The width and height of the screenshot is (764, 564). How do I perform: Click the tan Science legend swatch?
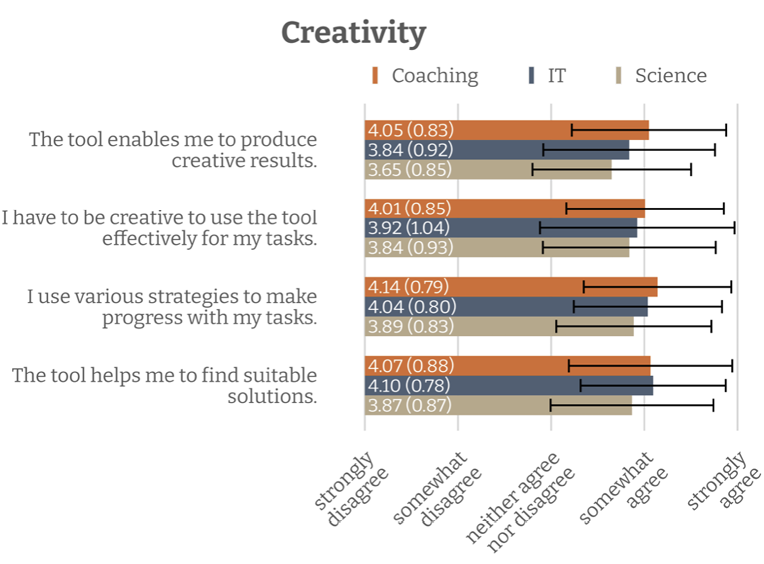click(620, 76)
